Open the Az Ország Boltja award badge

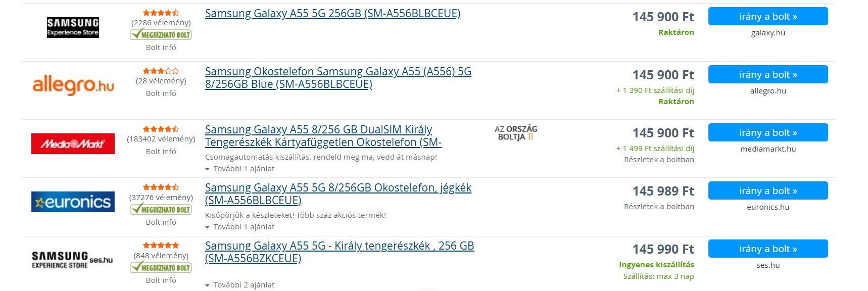(x=516, y=133)
